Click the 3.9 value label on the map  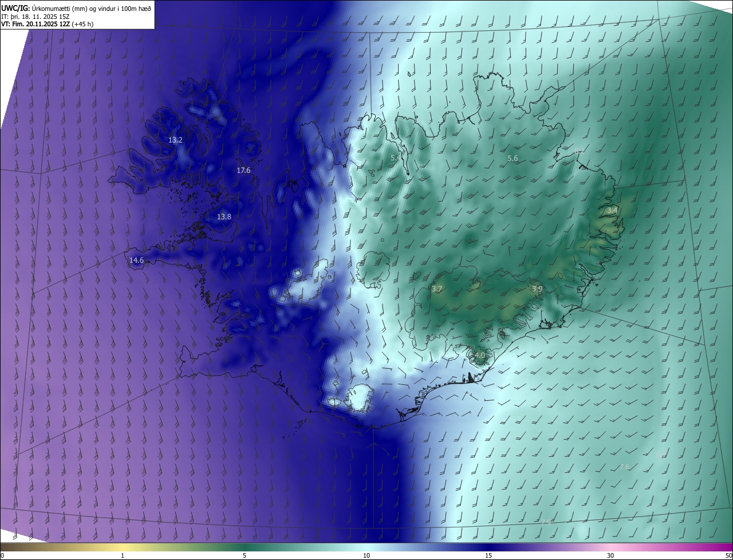537,289
